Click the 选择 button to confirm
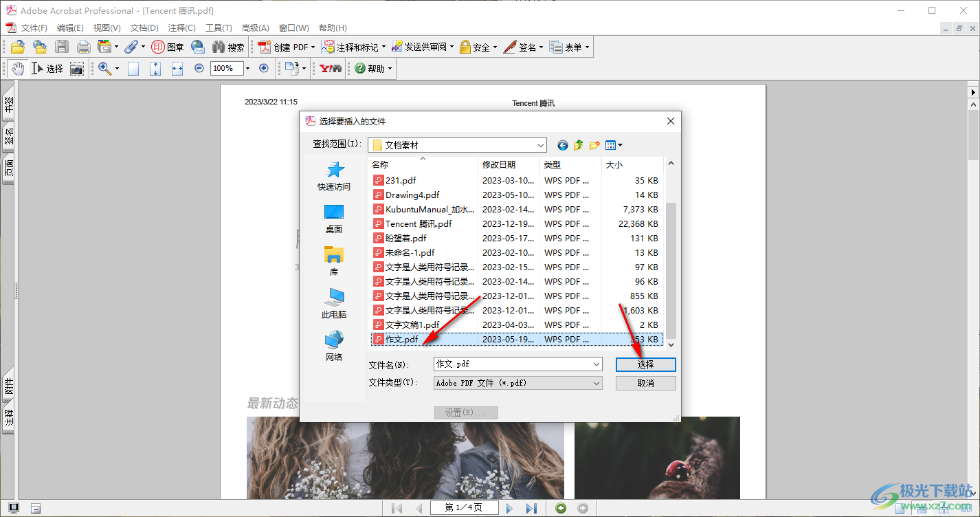 click(646, 364)
